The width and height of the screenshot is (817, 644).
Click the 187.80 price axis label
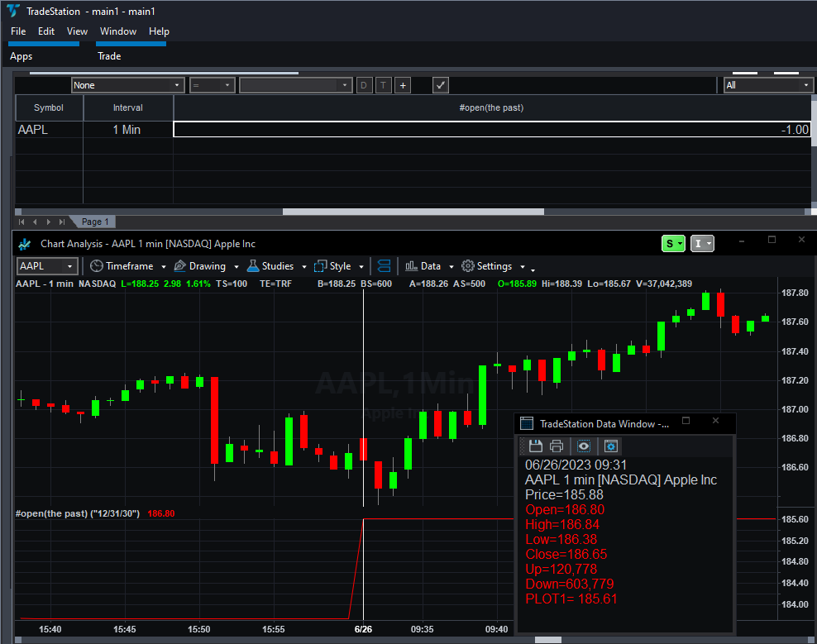(795, 293)
